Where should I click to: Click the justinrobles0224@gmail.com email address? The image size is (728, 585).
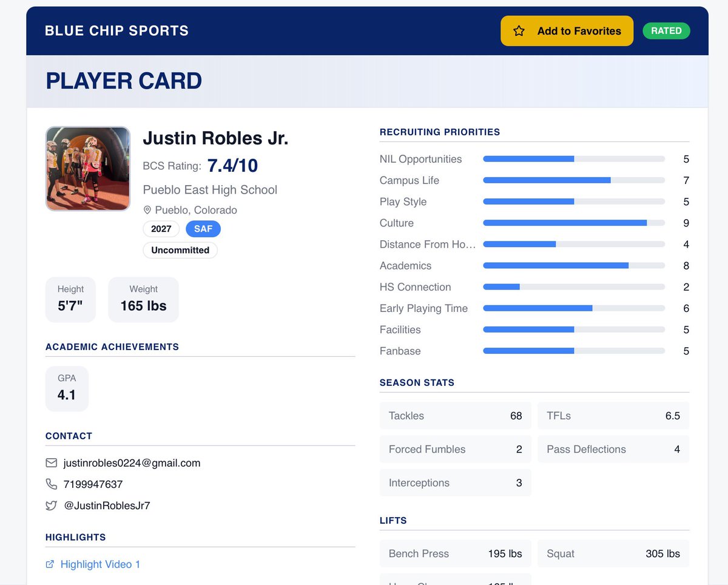pyautogui.click(x=132, y=463)
